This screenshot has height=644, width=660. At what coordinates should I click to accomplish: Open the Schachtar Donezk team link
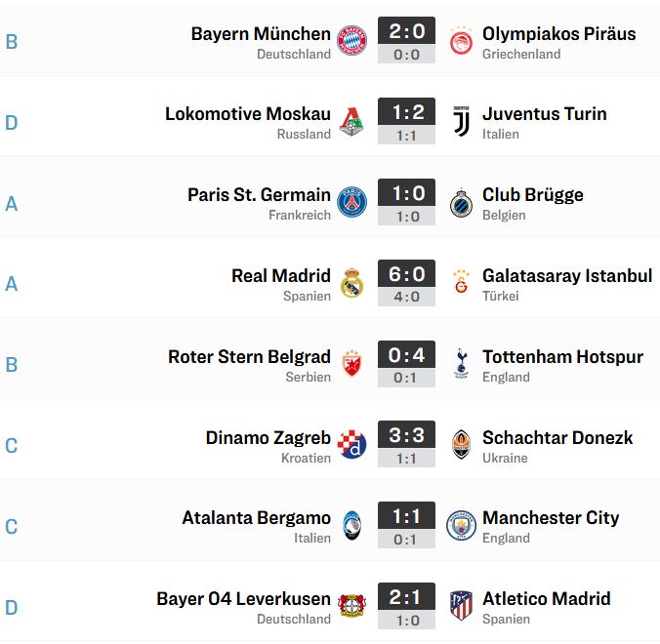click(x=557, y=437)
